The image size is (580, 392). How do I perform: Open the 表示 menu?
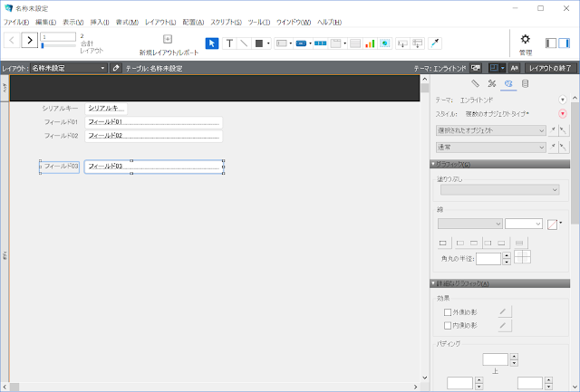click(72, 22)
